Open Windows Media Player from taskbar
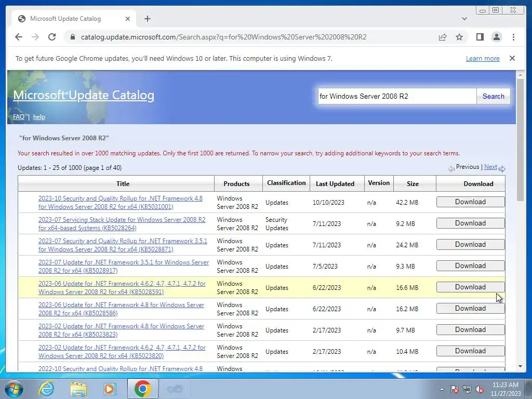The width and height of the screenshot is (532, 399). [x=109, y=389]
